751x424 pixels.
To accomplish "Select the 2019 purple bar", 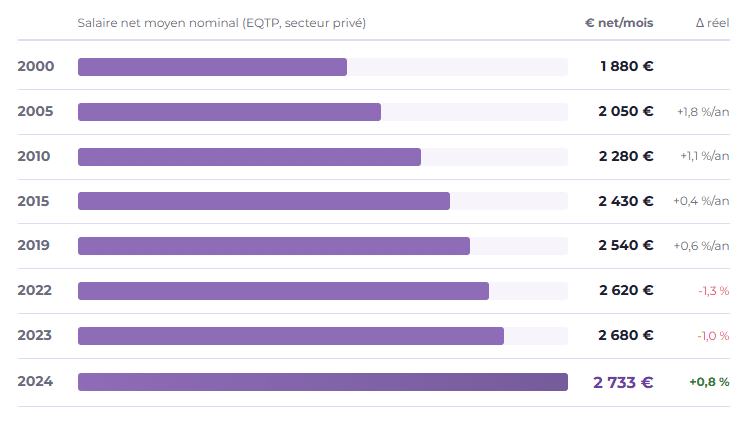I will coord(274,246).
